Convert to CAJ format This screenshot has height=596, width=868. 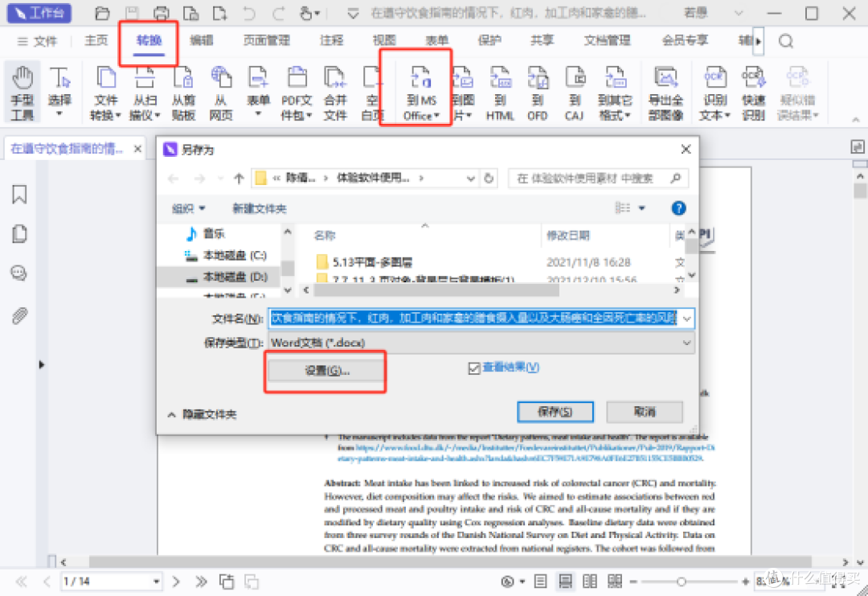coord(575,92)
